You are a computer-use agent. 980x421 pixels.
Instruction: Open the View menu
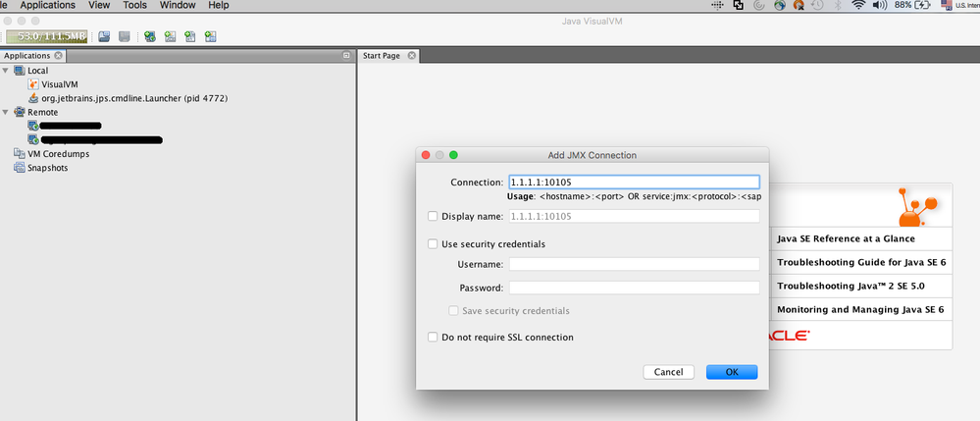99,5
